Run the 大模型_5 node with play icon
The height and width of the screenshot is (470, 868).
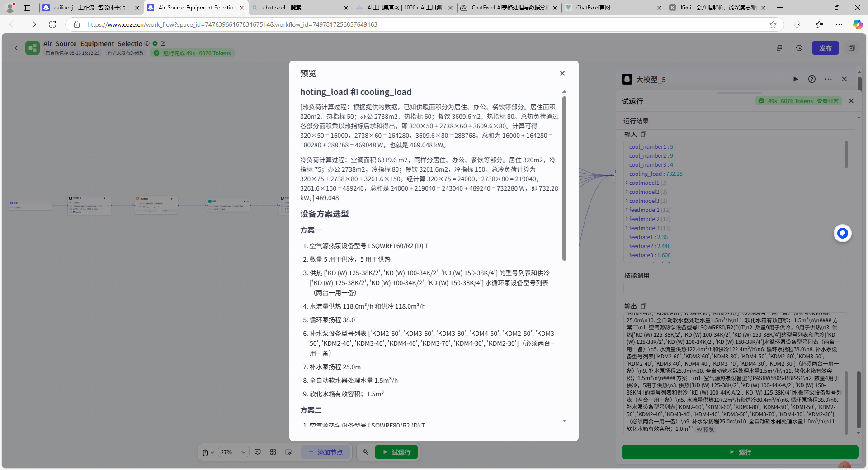click(796, 79)
